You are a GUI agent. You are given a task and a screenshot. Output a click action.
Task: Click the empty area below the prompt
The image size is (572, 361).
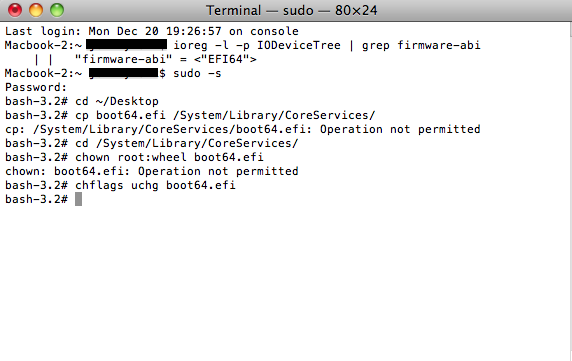(x=286, y=281)
